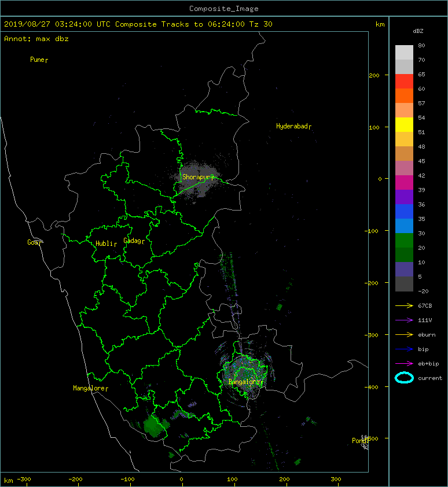
Task: Click the dBZ legend heading
Action: [418, 31]
